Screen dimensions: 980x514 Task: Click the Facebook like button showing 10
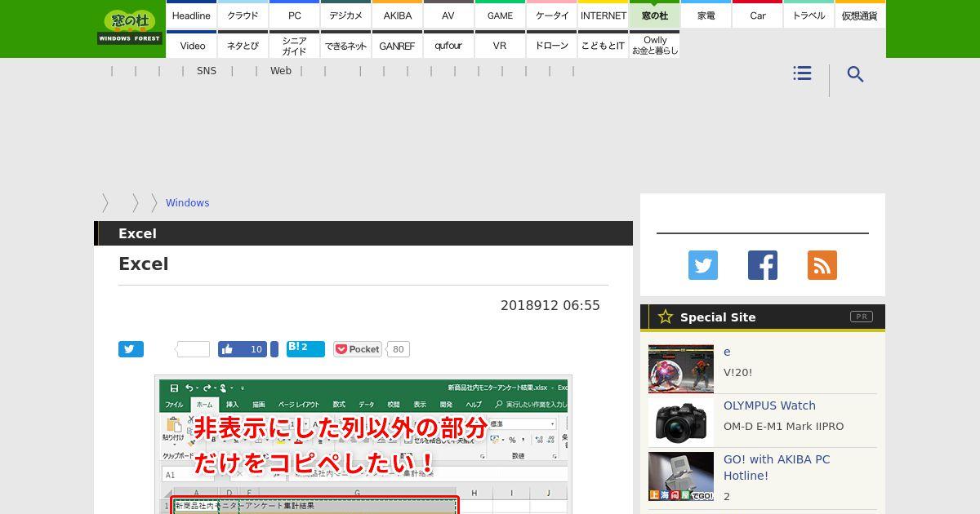[243, 349]
